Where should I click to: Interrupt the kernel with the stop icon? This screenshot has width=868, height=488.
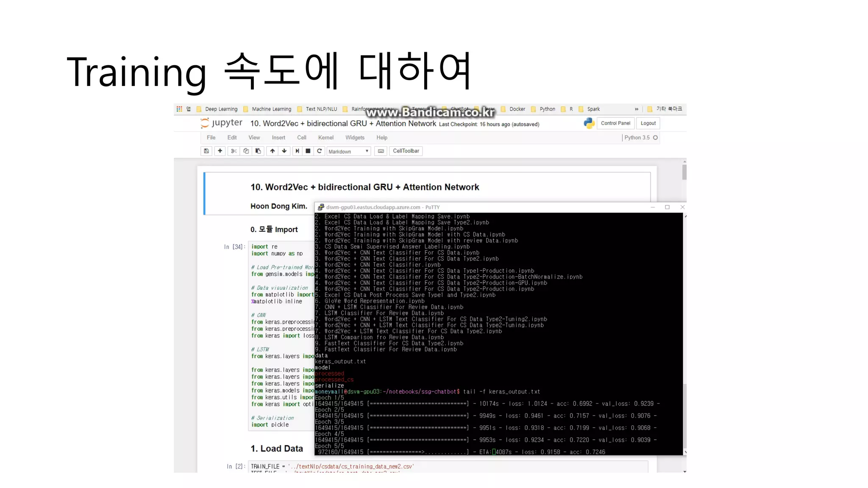pos(308,151)
